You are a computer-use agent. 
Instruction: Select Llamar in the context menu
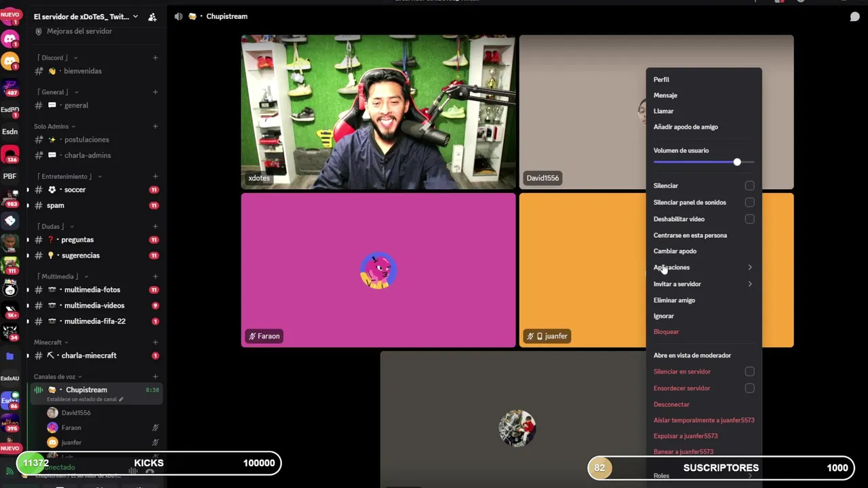(x=663, y=111)
